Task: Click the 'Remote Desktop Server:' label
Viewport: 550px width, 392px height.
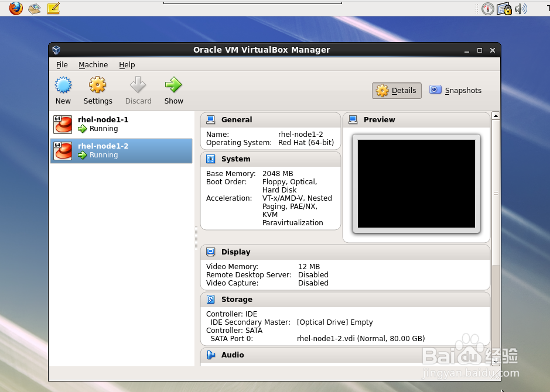Action: (249, 274)
